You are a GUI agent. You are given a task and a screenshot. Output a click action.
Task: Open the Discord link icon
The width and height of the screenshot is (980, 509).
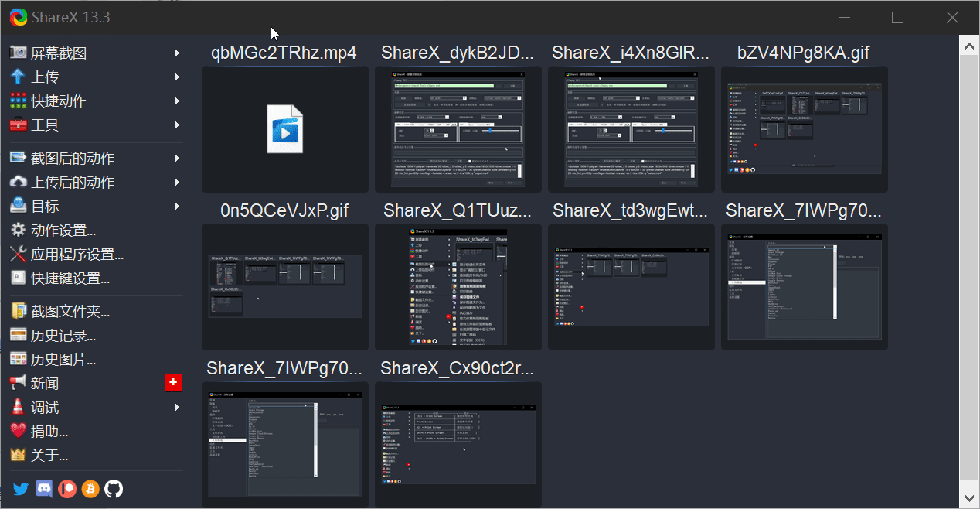(44, 489)
